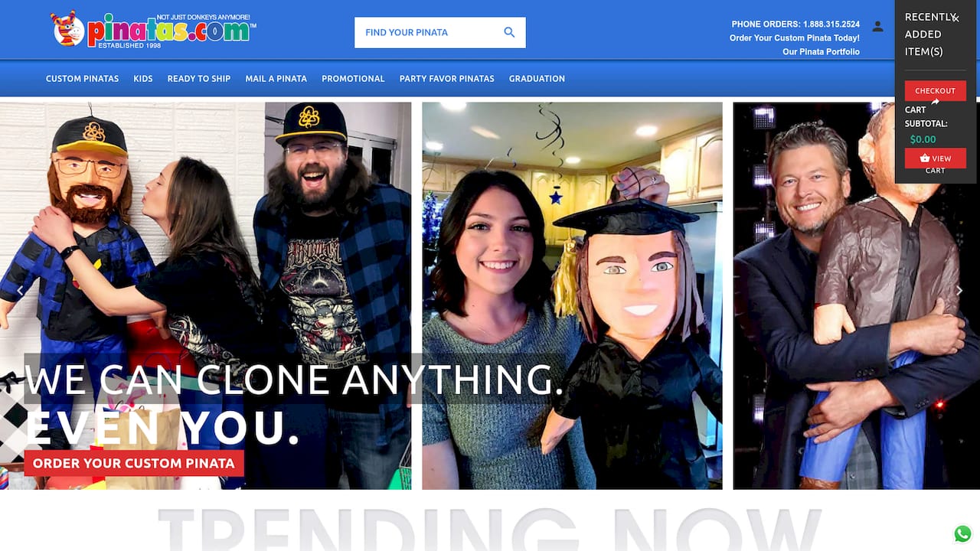Open Party Favor Pinatas menu
The image size is (980, 551).
coord(446,79)
